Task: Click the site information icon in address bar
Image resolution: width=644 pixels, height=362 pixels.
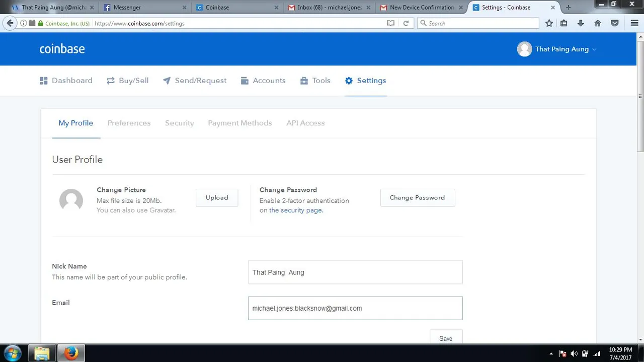Action: (x=24, y=23)
